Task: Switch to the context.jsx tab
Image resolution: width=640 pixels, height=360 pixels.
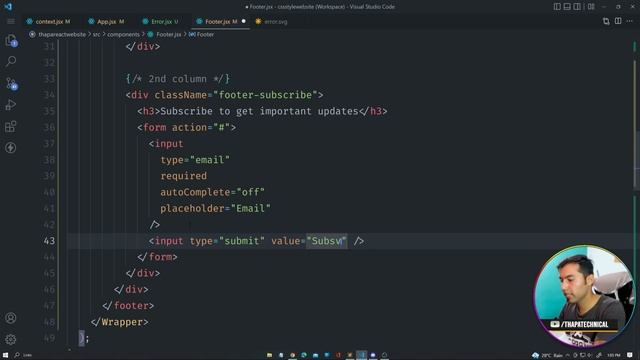Action: [49, 22]
